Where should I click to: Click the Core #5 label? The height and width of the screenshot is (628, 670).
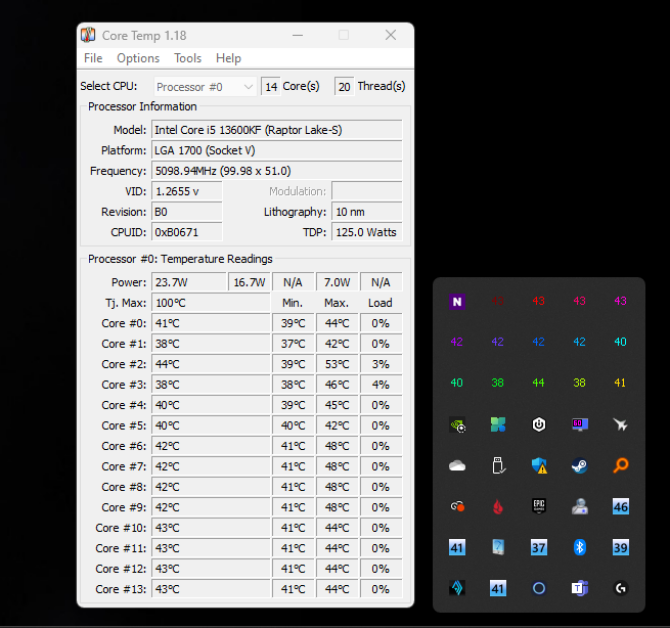(x=124, y=426)
